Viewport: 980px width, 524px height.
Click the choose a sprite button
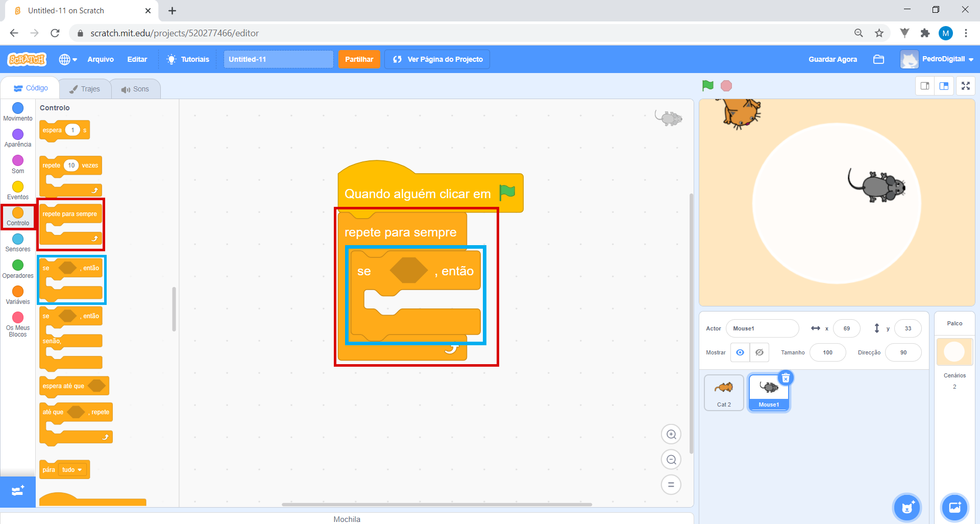click(907, 507)
